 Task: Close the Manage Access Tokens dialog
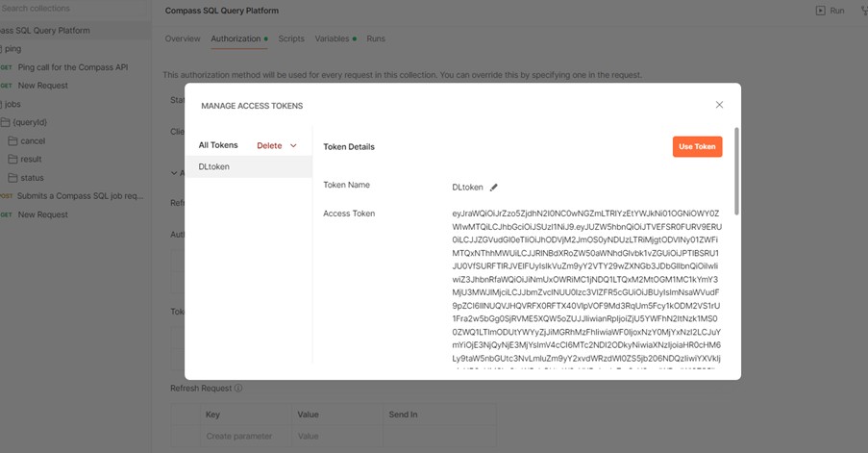[719, 105]
